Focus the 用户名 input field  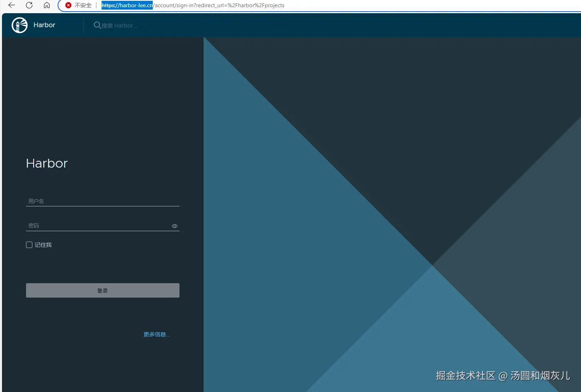(x=103, y=201)
